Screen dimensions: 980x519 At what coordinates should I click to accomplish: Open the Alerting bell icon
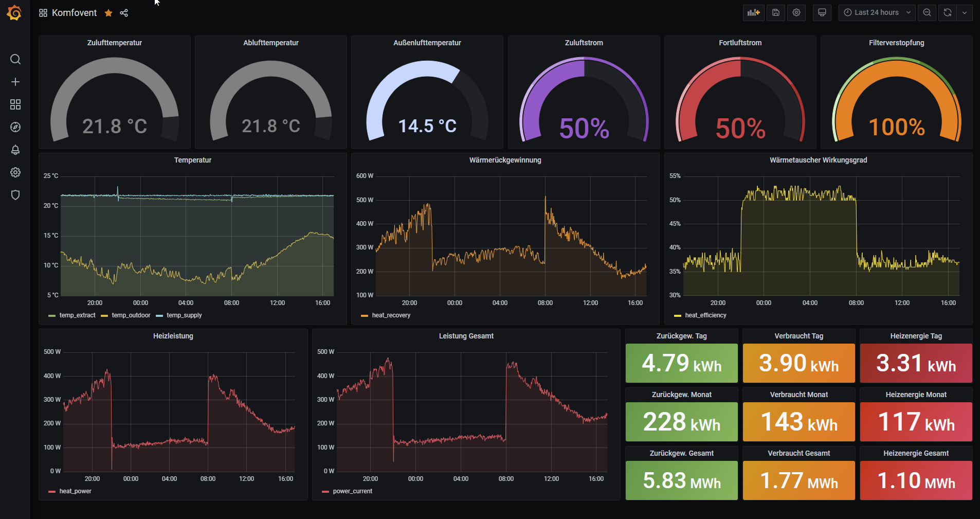pos(15,150)
